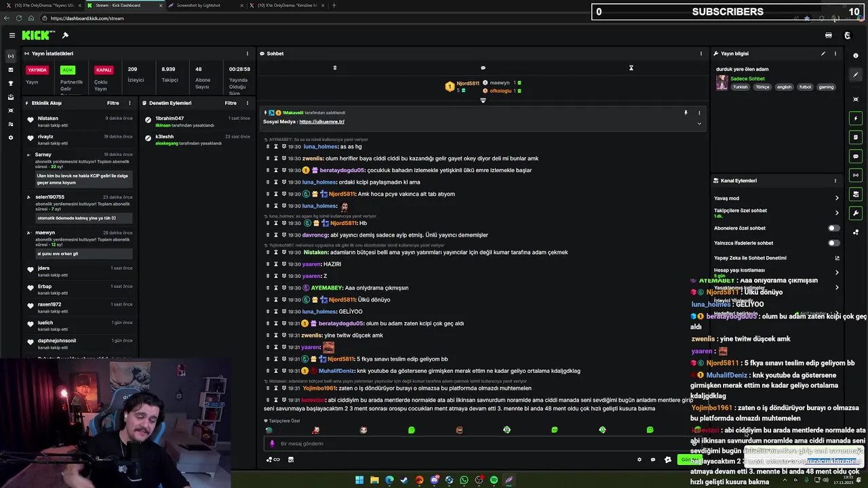Image resolution: width=868 pixels, height=488 pixels.
Task: Click Nistaken follow event entry
Action: click(79, 121)
